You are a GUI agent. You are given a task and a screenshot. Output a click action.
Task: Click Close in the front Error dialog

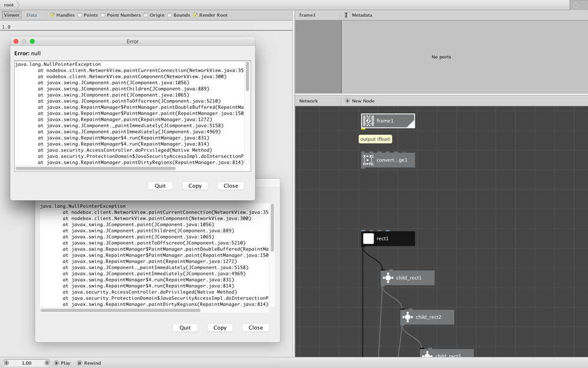230,186
